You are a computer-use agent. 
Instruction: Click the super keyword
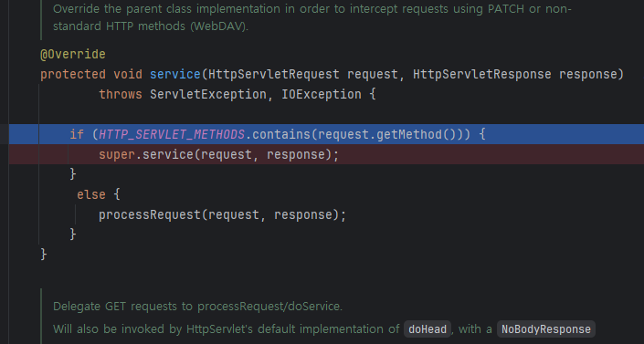(x=117, y=154)
